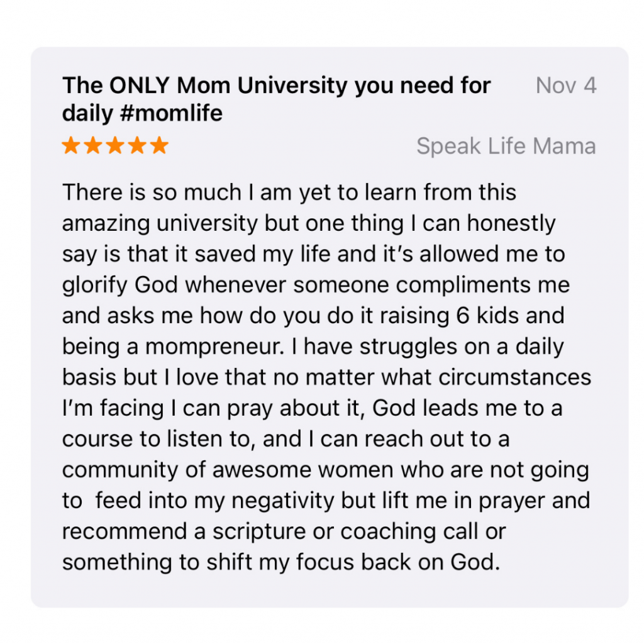Click the text 'community of awesome women'

coord(228,469)
